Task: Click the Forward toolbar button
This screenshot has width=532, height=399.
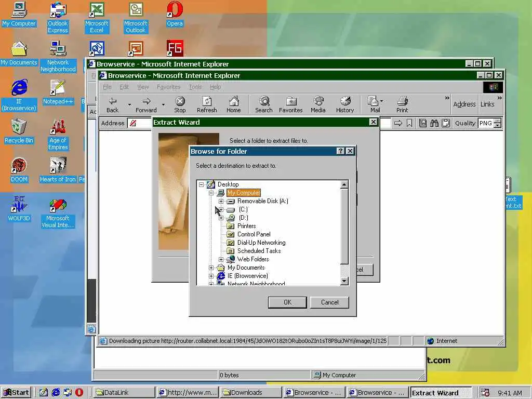Action: 146,104
